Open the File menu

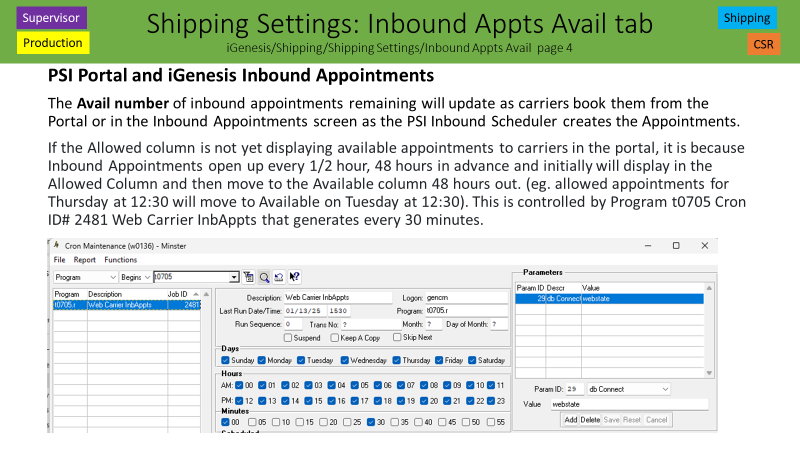coord(60,260)
